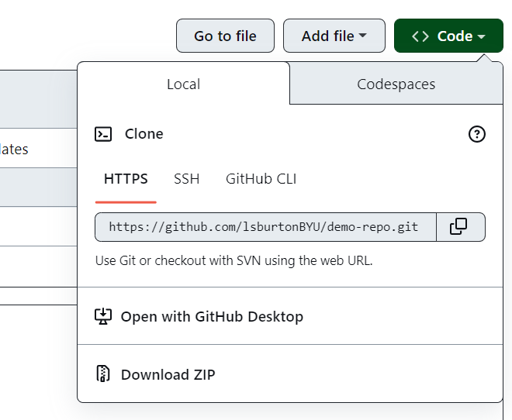Click the GitHub Desktop download icon
Screen dimensions: 512x420
point(103,316)
